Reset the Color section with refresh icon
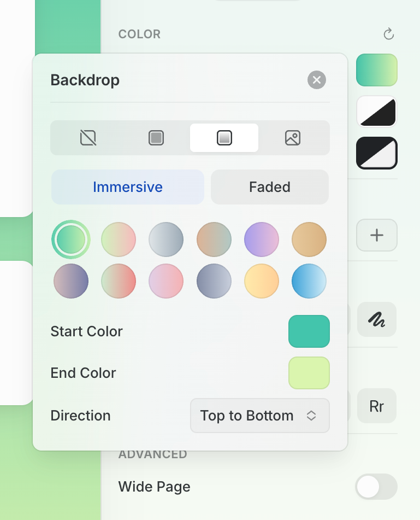The height and width of the screenshot is (520, 420). pyautogui.click(x=389, y=34)
